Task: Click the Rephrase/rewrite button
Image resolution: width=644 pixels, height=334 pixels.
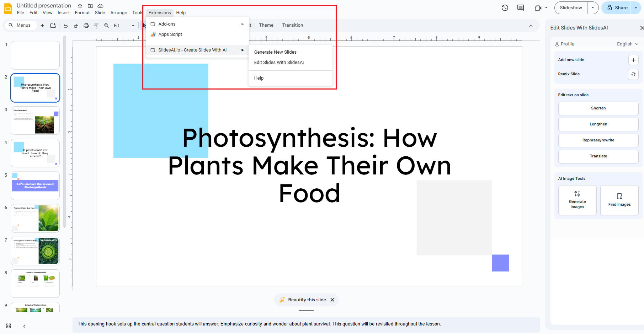Action: click(598, 140)
